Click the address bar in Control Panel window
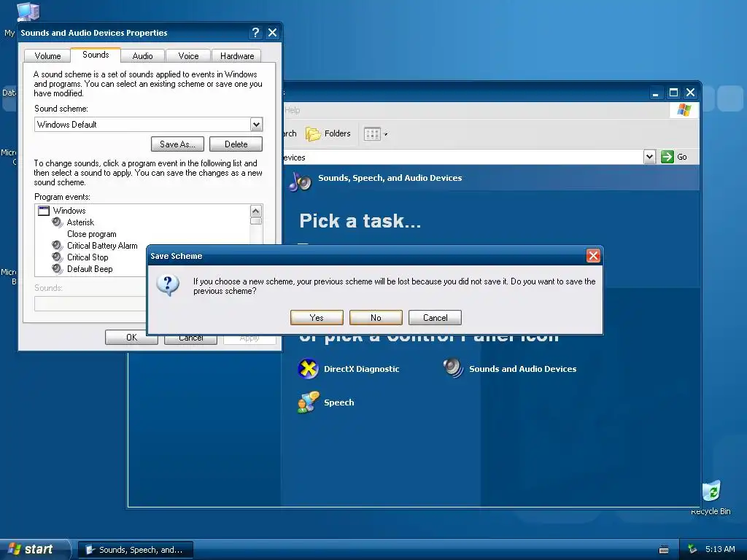The image size is (747, 560). 462,157
